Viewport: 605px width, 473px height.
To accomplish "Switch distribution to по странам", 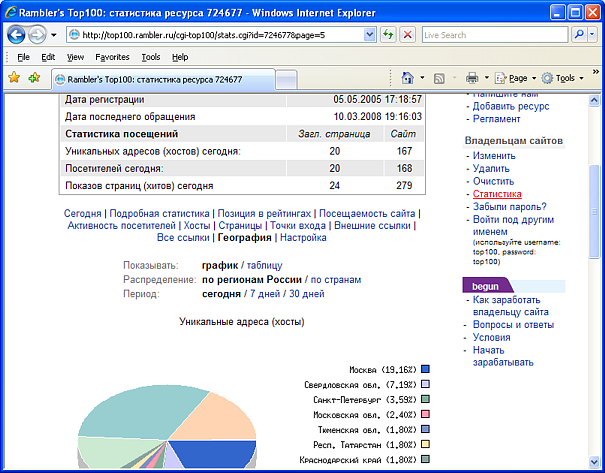I will click(x=336, y=280).
